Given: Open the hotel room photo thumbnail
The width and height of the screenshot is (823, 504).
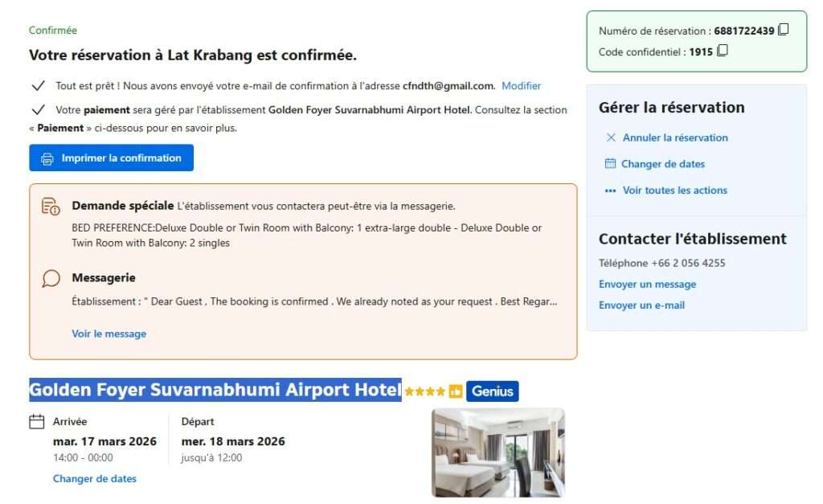Looking at the screenshot, I should pyautogui.click(x=497, y=453).
